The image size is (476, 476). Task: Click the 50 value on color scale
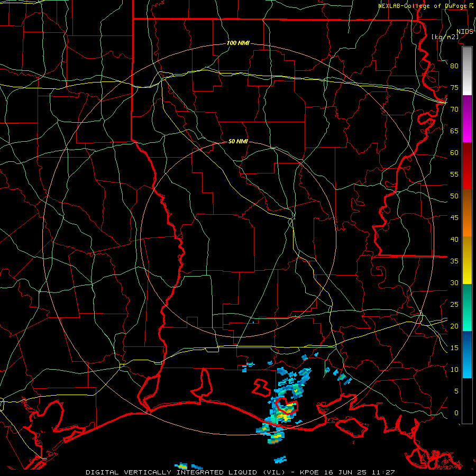click(454, 196)
